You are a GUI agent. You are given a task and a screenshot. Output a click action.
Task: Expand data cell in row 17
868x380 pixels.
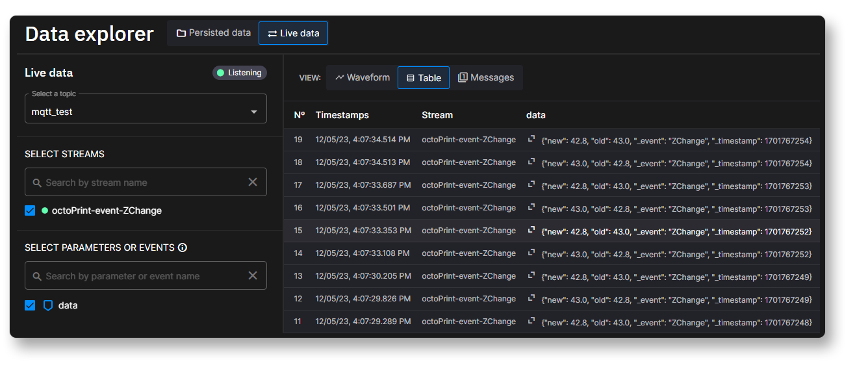click(x=531, y=184)
